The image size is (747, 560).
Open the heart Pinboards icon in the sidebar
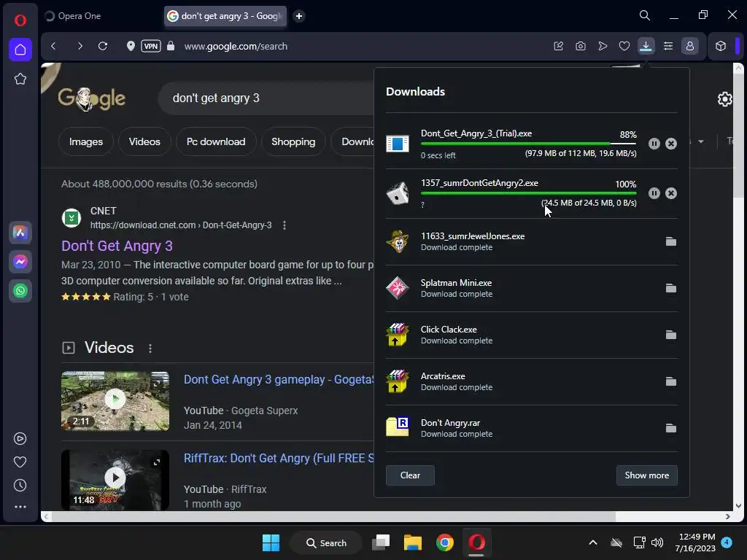click(x=20, y=462)
